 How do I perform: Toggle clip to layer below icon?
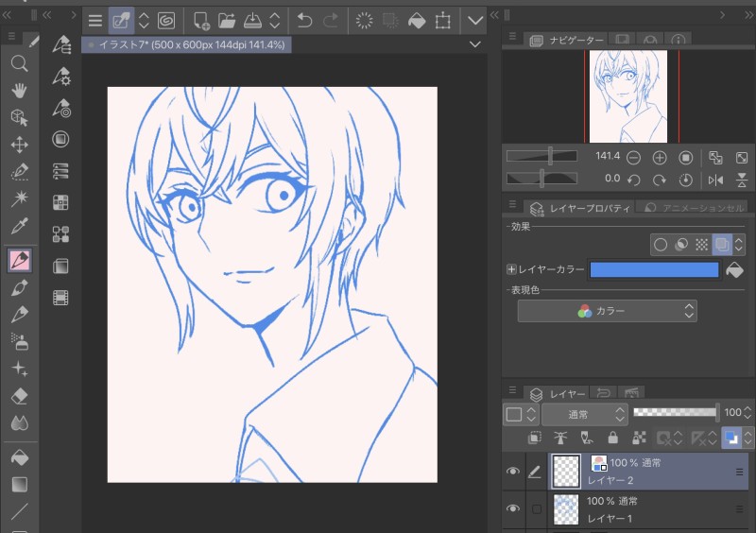click(x=534, y=438)
